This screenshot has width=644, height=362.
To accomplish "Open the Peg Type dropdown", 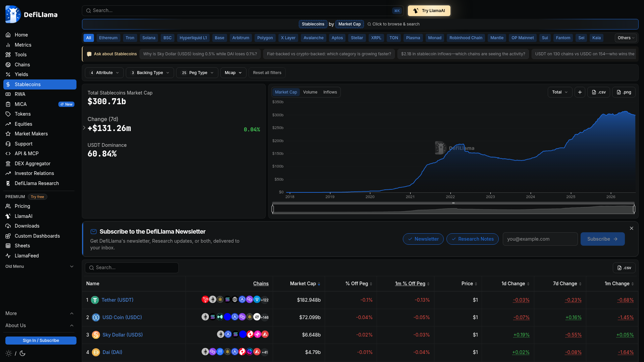I will coord(197,73).
